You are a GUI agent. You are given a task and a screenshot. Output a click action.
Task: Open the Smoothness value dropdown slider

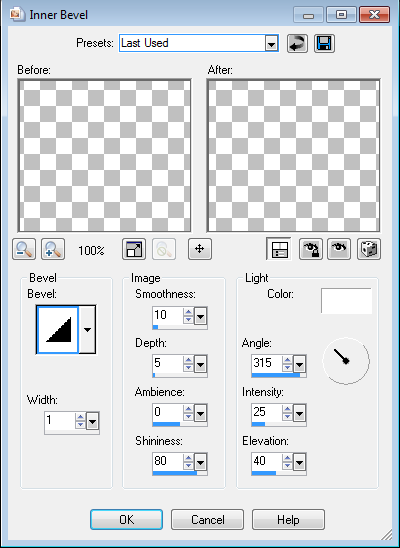[201, 317]
